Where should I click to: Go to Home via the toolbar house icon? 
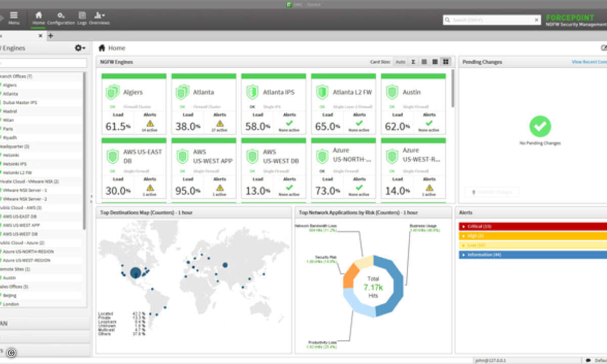point(38,18)
